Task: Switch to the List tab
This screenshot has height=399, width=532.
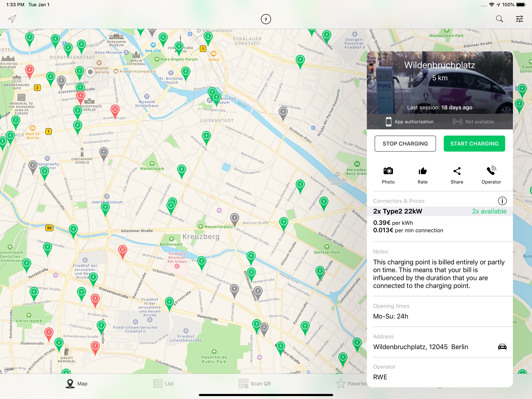Action: (163, 384)
